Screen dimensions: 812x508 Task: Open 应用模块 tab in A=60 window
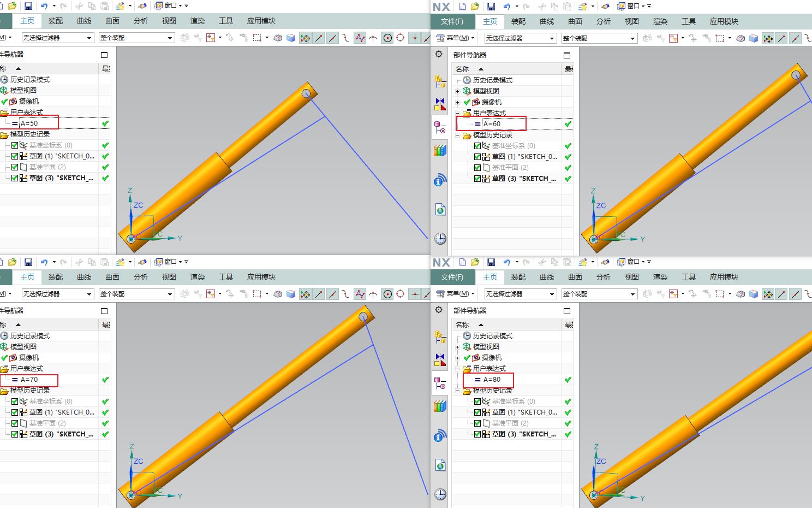pos(724,21)
